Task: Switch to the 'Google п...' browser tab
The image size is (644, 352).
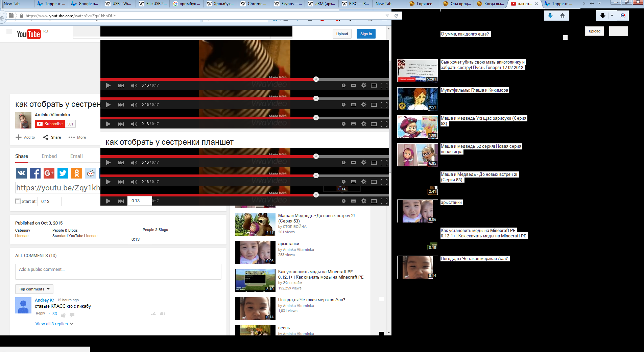Action: pos(85,4)
